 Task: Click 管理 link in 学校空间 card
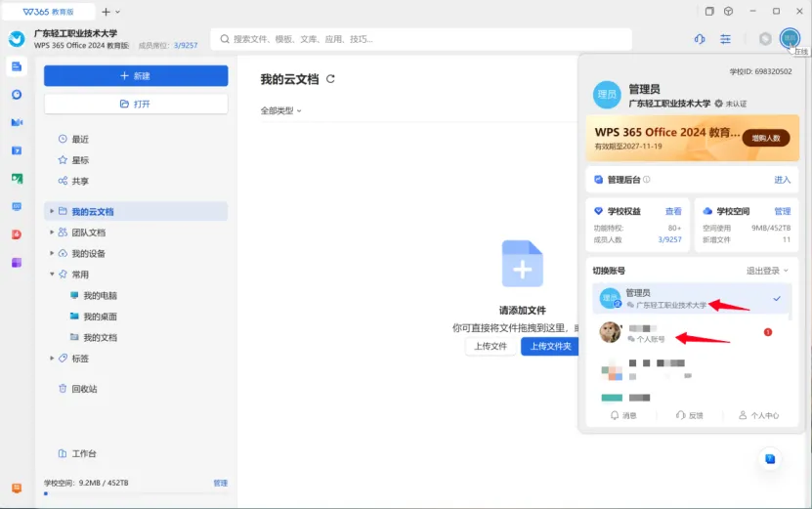pos(782,211)
